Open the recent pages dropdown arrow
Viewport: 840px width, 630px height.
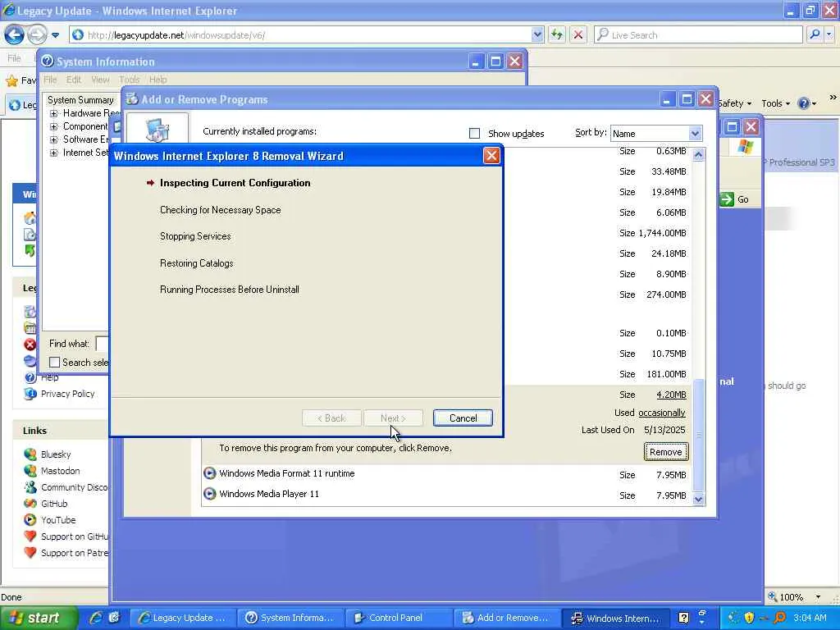point(55,35)
